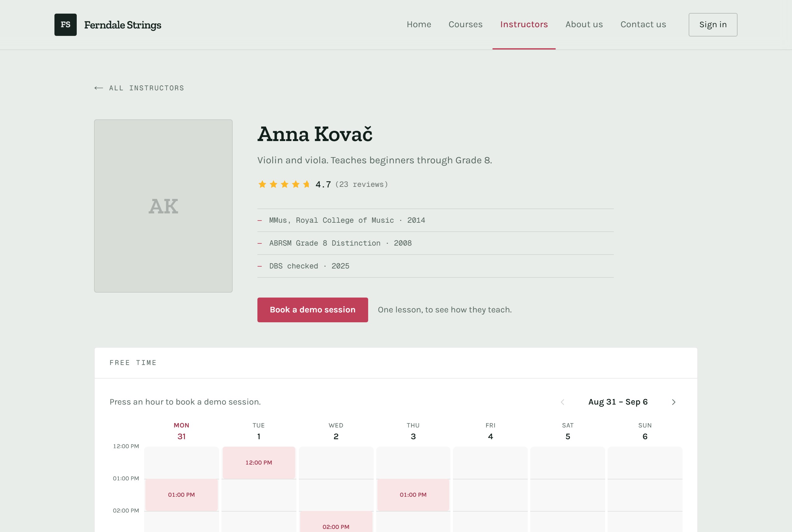Click the FREE TIME section header

pyautogui.click(x=133, y=363)
